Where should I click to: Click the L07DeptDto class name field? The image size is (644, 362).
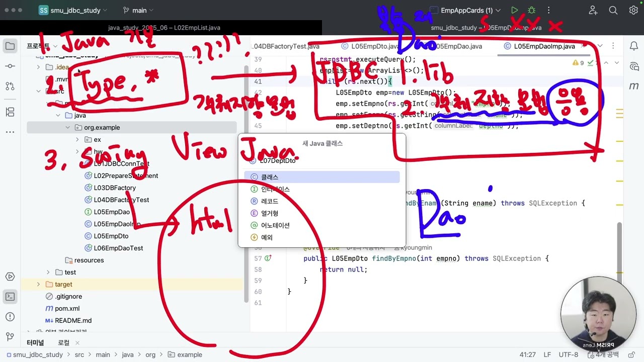pyautogui.click(x=322, y=161)
